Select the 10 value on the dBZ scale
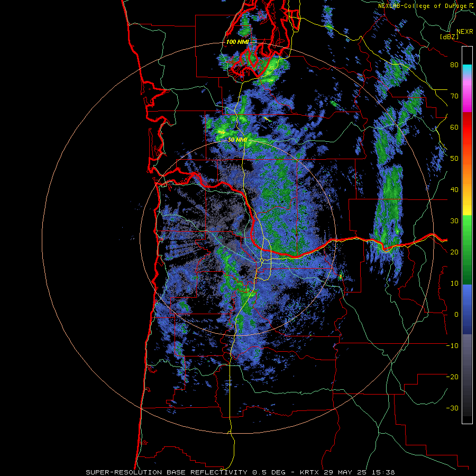The image size is (476, 476). click(454, 283)
